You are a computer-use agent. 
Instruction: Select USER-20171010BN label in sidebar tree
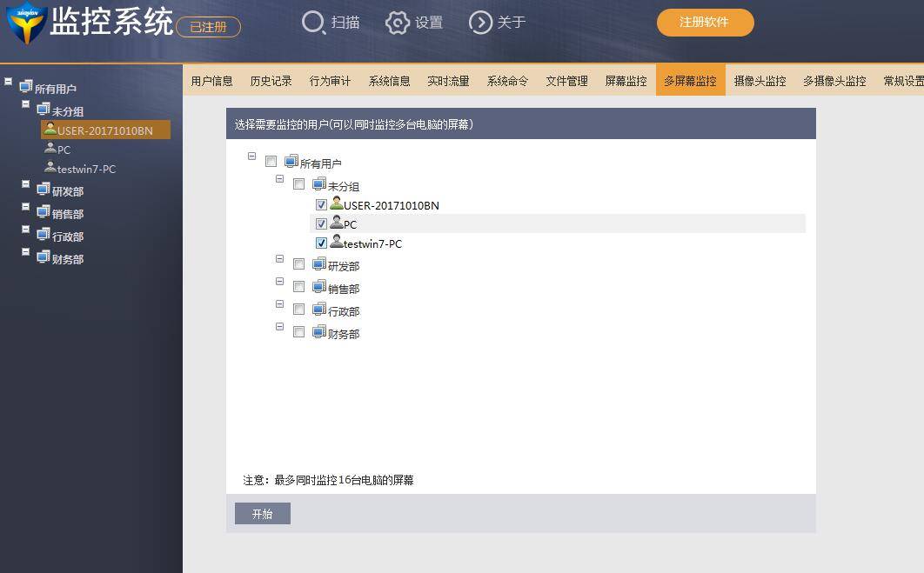coord(105,130)
